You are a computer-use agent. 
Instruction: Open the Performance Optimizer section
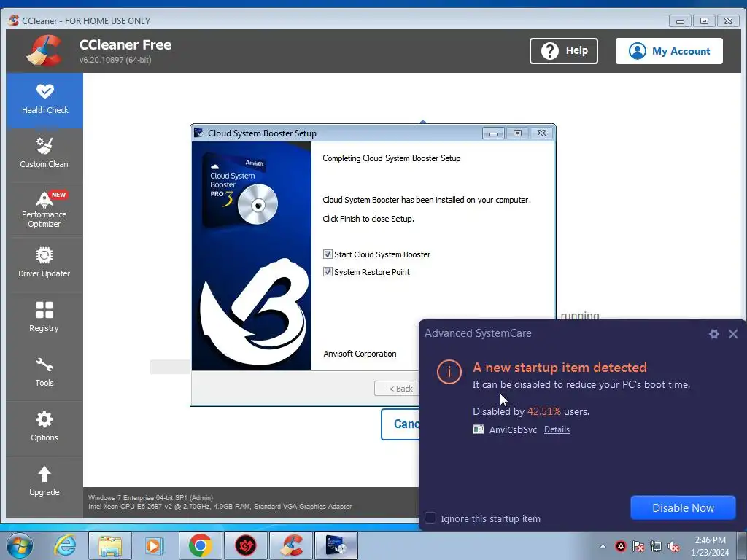pyautogui.click(x=44, y=209)
